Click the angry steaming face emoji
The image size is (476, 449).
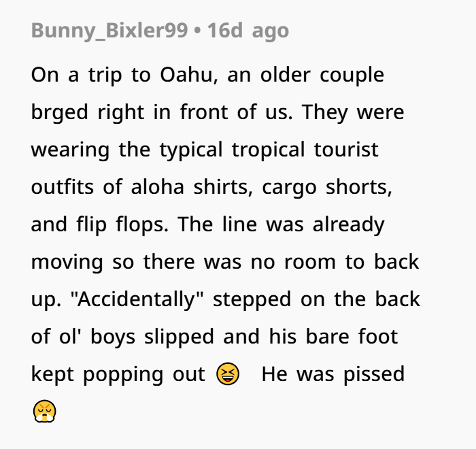coord(44,412)
